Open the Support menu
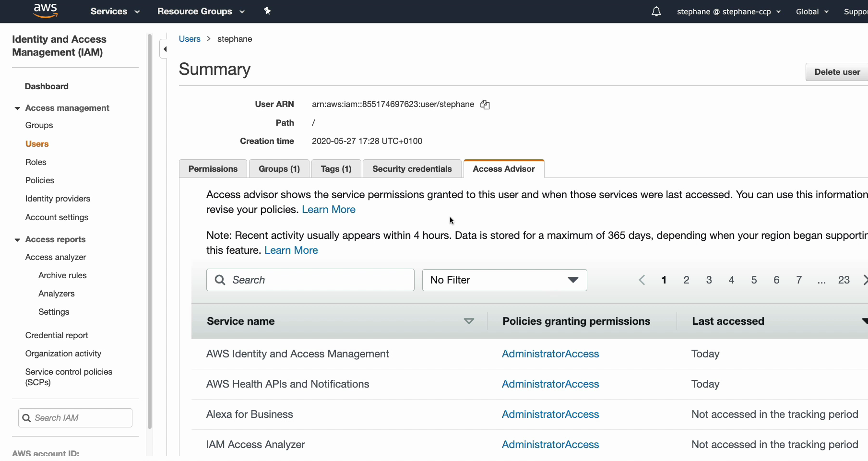 (x=856, y=12)
